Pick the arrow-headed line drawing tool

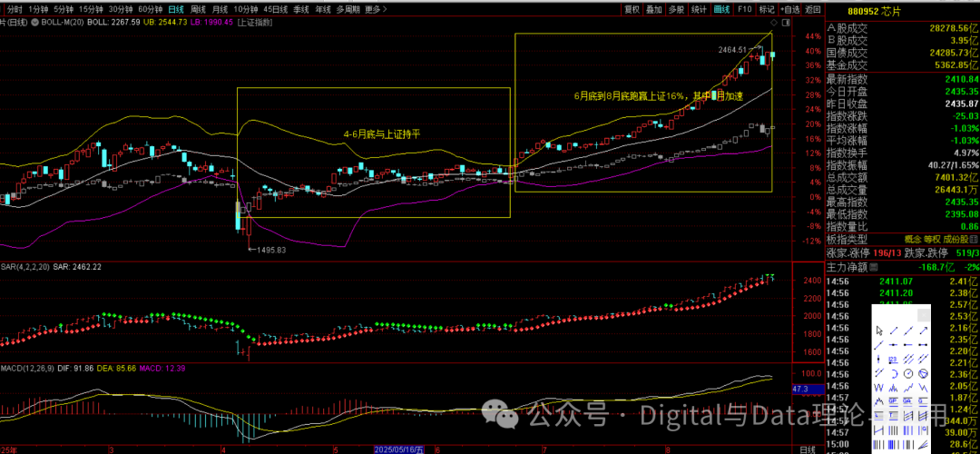tap(923, 331)
